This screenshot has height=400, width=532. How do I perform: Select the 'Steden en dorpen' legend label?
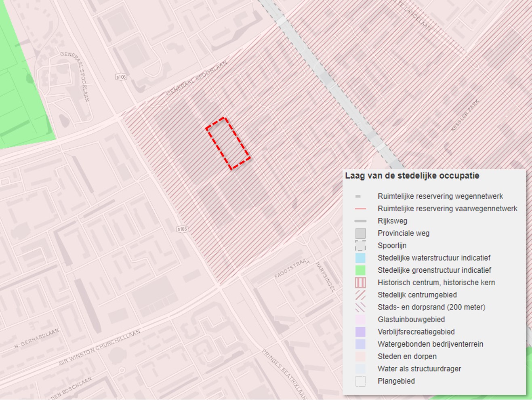coord(407,356)
